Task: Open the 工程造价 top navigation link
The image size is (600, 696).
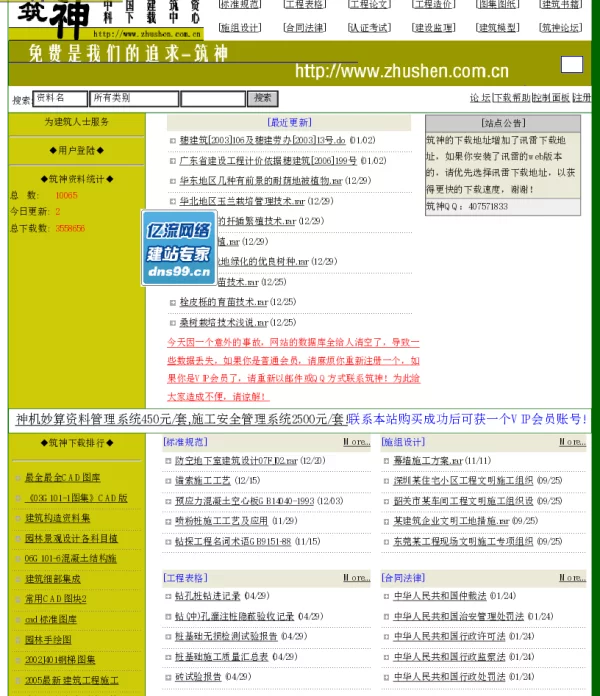Action: 434,4
